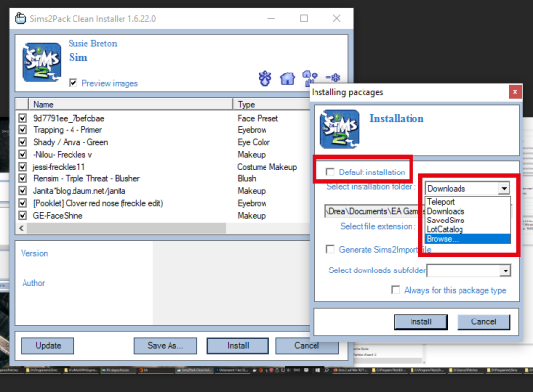Uncheck the Shady / Anva - Green row checkbox
This screenshot has height=392, width=533.
23,142
